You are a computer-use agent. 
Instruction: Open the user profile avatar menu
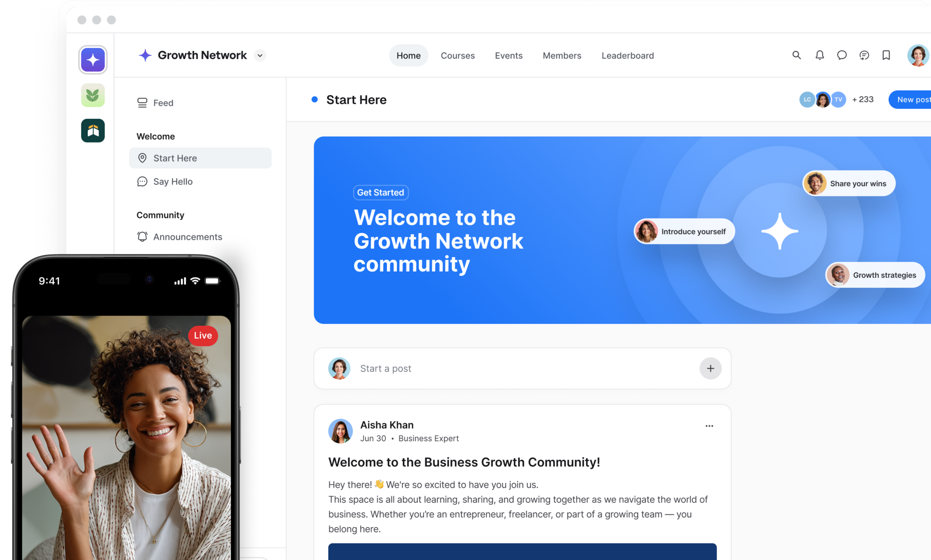[918, 55]
